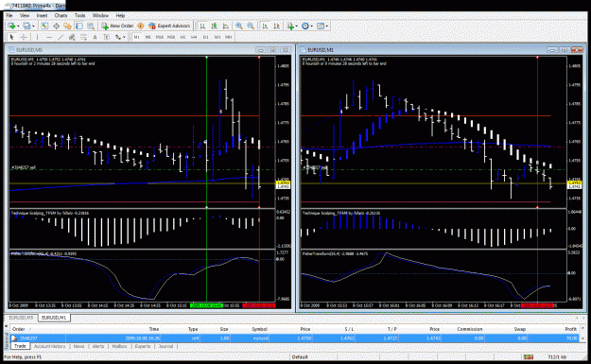The width and height of the screenshot is (591, 364).
Task: Zoom in on the chart
Action: tap(239, 26)
